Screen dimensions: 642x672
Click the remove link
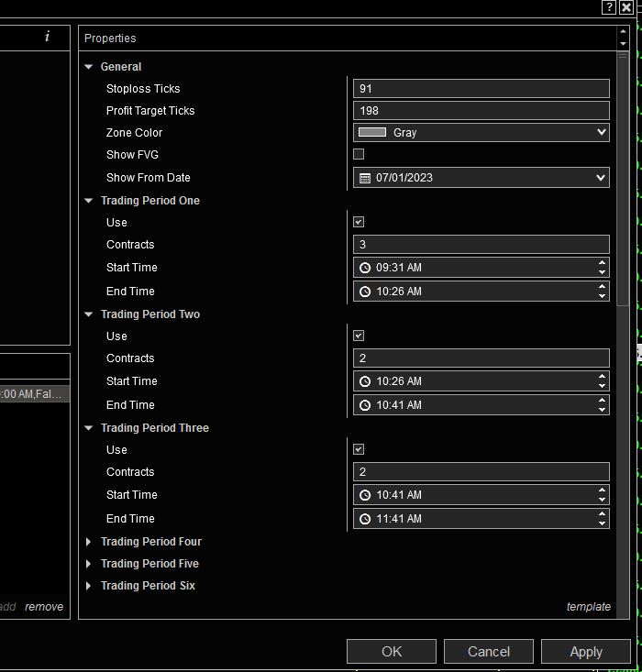point(44,607)
